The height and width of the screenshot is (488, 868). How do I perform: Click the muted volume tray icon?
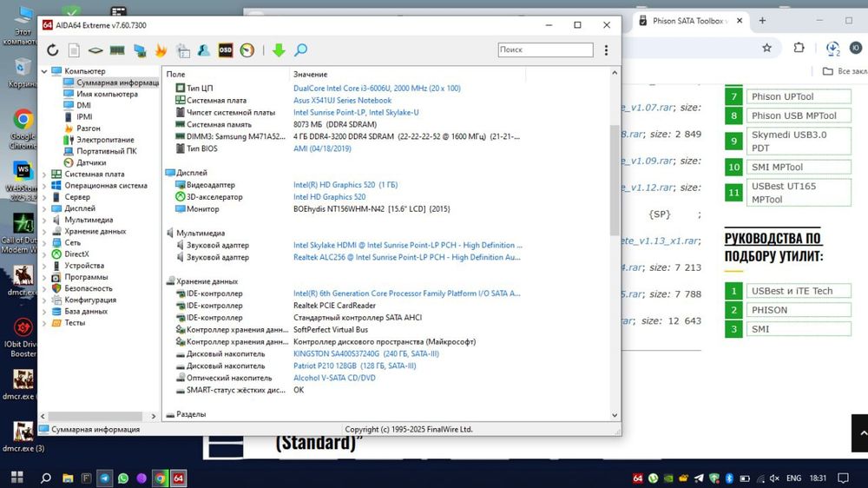coord(774,478)
